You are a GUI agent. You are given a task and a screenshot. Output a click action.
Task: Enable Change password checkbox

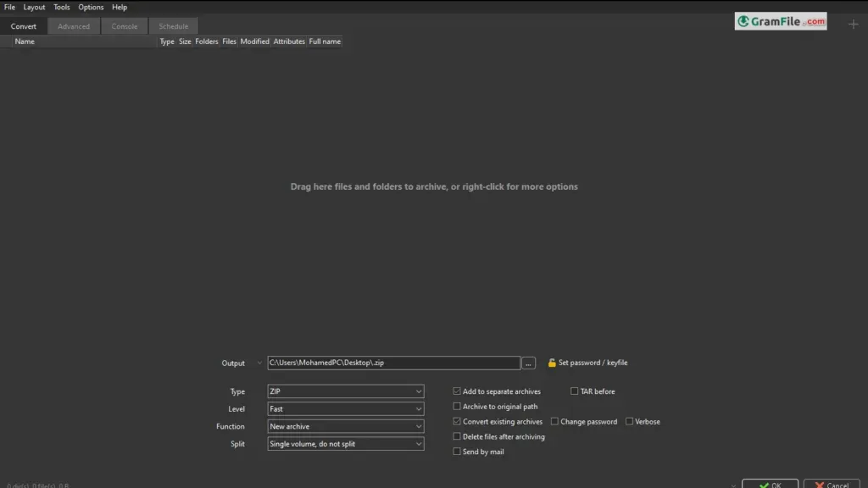click(554, 422)
